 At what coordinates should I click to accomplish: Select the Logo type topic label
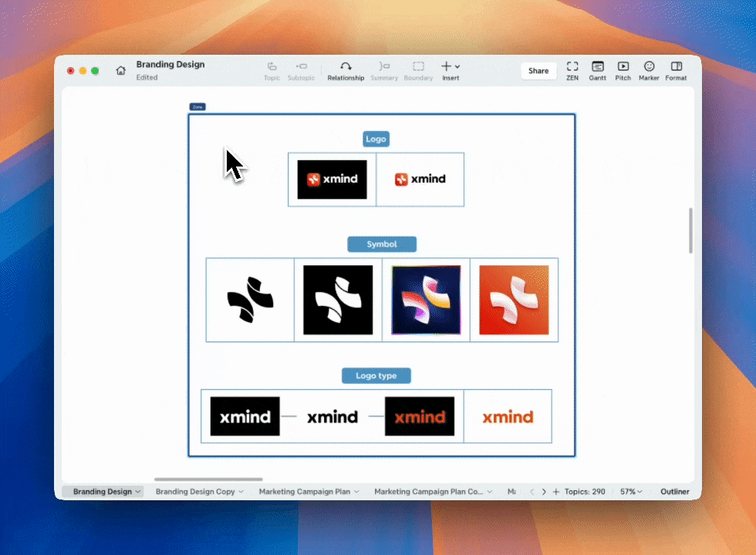click(376, 376)
